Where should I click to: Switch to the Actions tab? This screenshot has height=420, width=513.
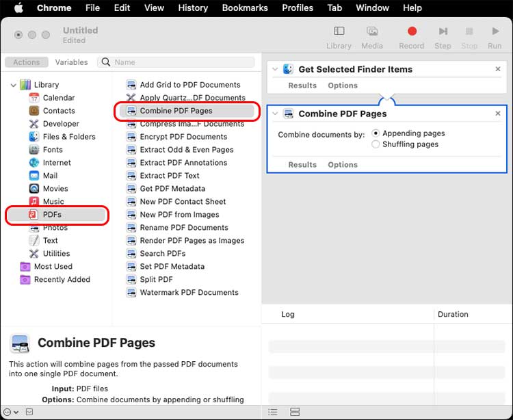(27, 62)
